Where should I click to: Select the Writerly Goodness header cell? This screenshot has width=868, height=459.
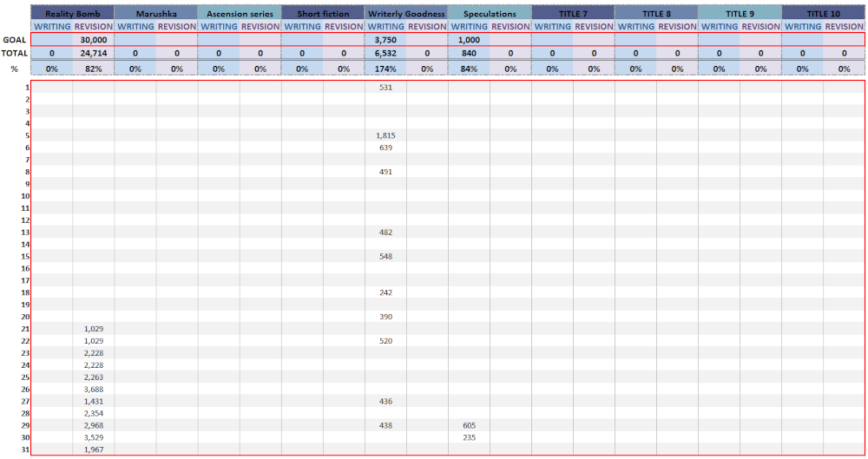coord(406,14)
